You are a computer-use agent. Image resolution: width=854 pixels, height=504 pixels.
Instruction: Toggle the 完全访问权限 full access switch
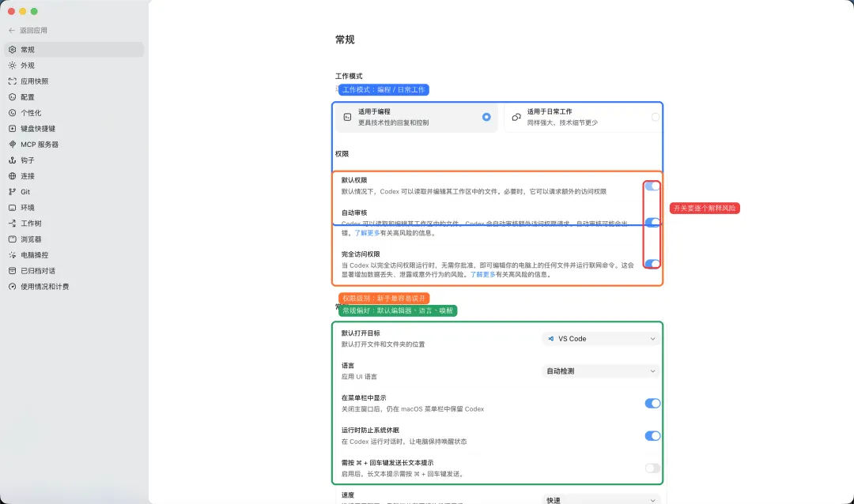pos(652,263)
